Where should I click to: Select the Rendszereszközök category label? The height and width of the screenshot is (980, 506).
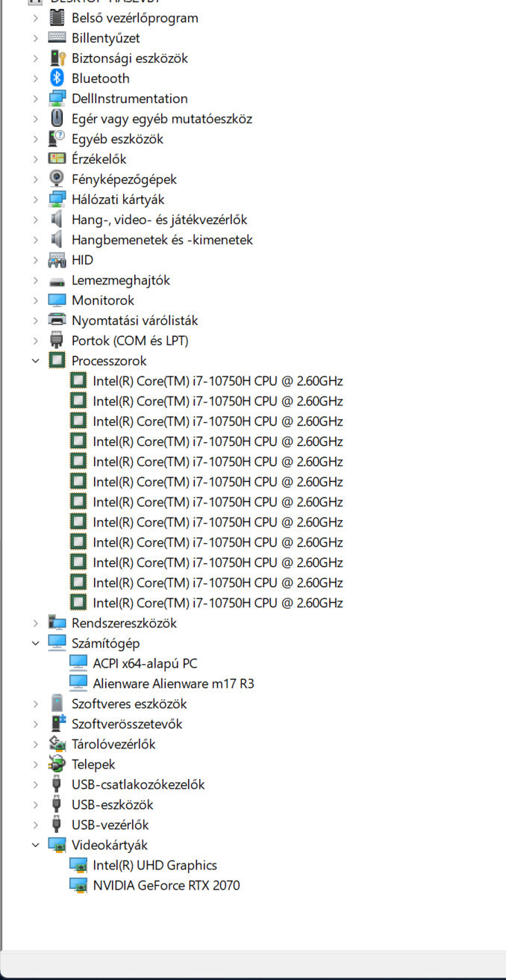pos(124,623)
